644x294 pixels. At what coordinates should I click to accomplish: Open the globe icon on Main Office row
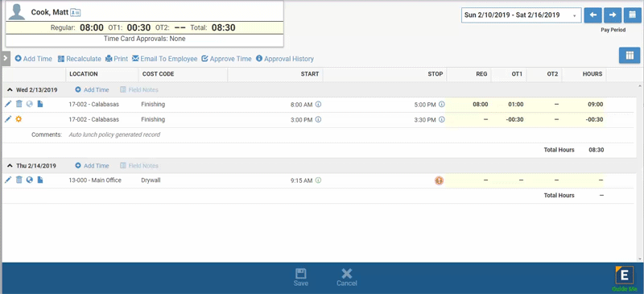point(30,180)
